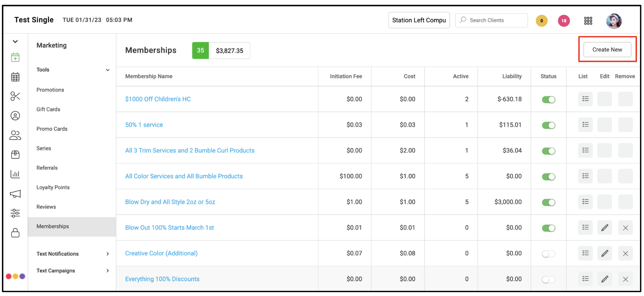Click the yellow 0 notification badge
644x296 pixels.
point(541,21)
